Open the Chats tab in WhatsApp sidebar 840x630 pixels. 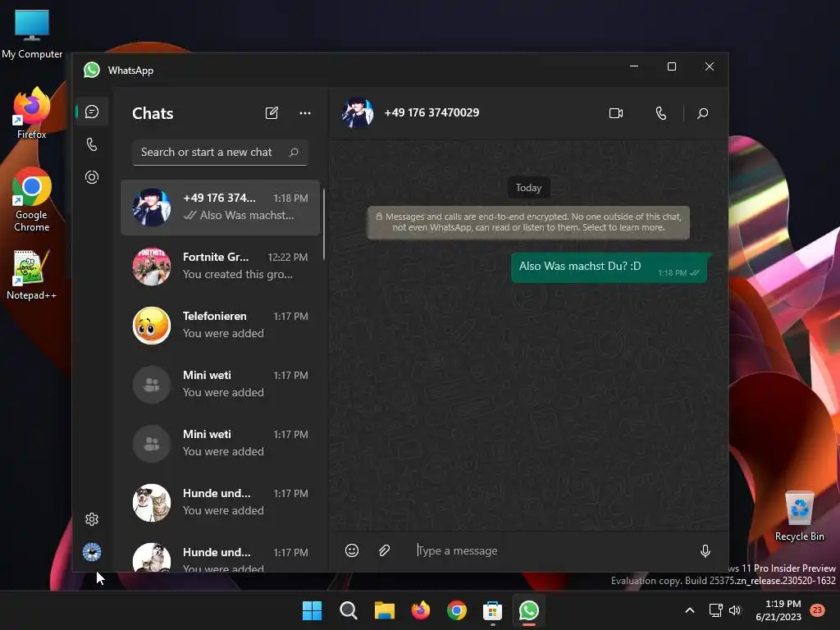click(x=92, y=112)
